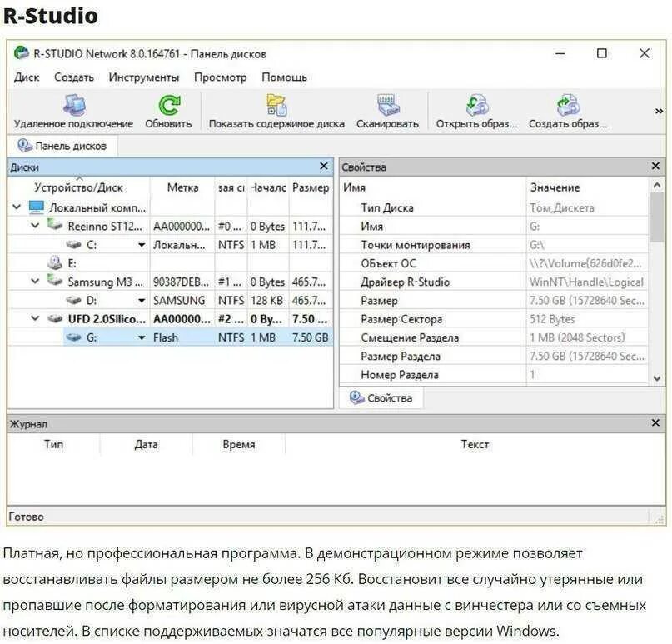This screenshot has width=672, height=644.
Task: Open the dropdown arrow next to G:
Action: (x=142, y=338)
